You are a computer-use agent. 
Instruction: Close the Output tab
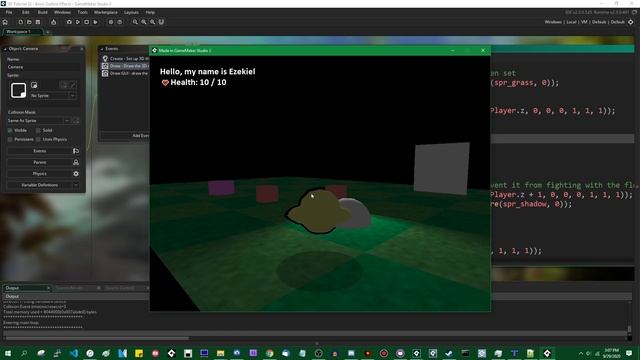pyautogui.click(x=48, y=288)
